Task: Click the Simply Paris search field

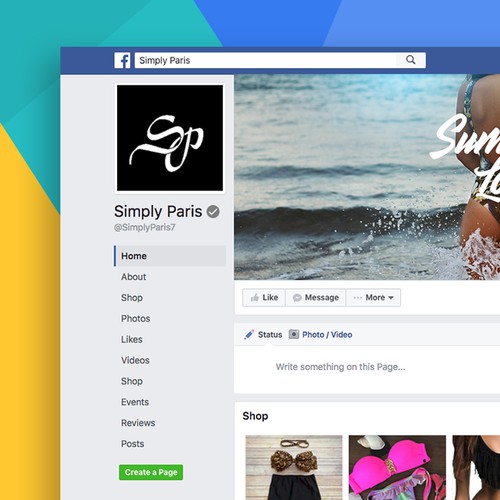Action: 265,60
